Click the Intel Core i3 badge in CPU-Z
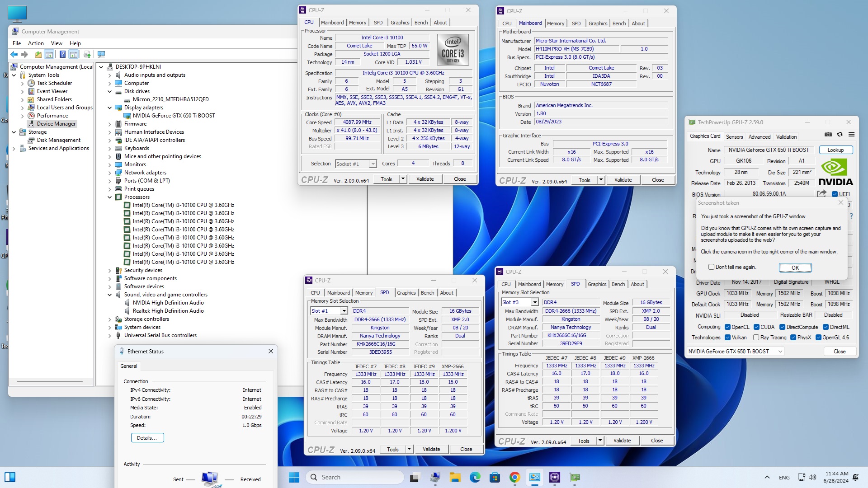 point(453,50)
